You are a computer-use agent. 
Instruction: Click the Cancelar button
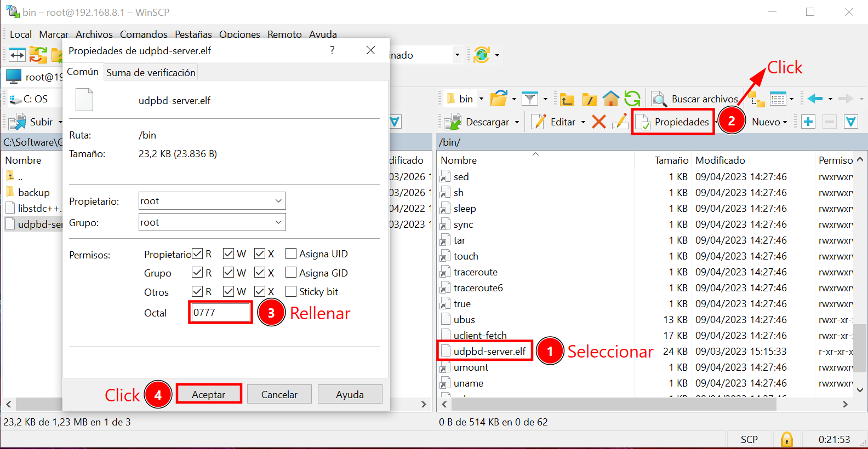tap(279, 394)
